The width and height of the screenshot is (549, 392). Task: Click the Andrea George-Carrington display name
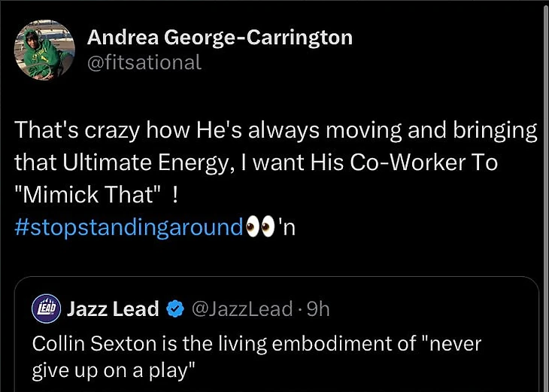point(220,37)
